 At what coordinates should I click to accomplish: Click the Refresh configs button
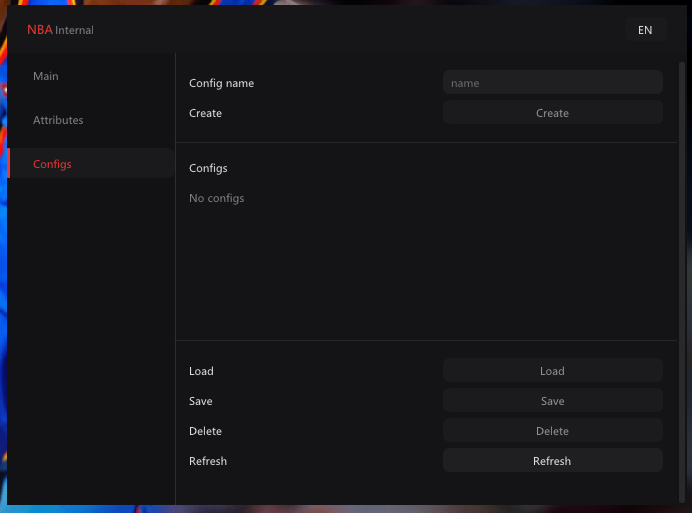point(553,461)
